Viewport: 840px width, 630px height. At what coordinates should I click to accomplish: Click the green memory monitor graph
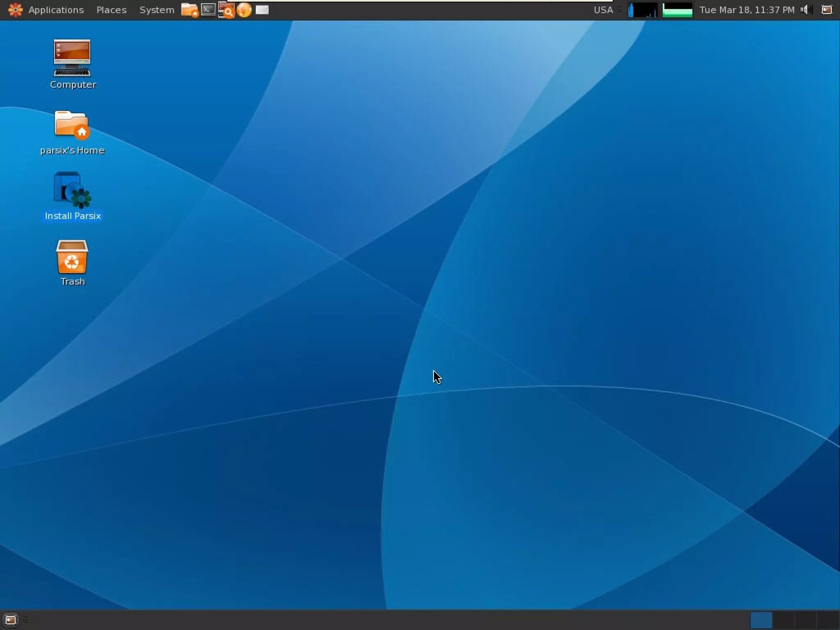click(x=677, y=10)
